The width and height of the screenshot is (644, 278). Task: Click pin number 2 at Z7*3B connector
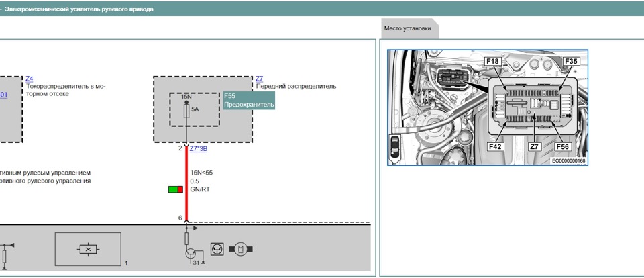point(180,148)
